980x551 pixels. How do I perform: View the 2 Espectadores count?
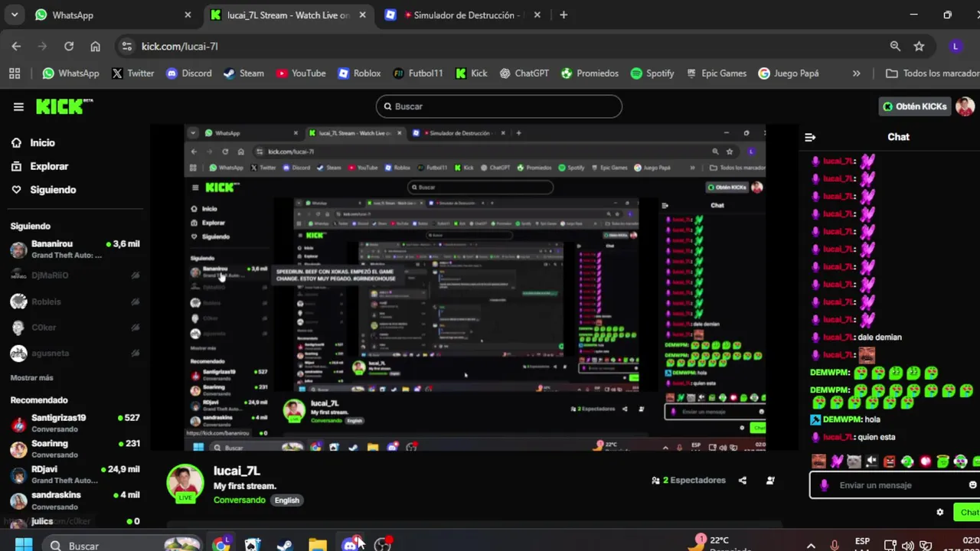[688, 481]
